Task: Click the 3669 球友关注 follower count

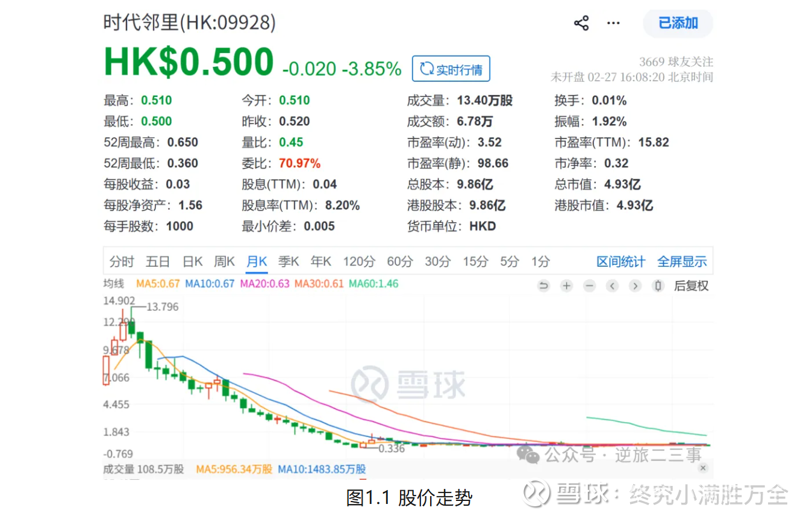Action: point(676,62)
